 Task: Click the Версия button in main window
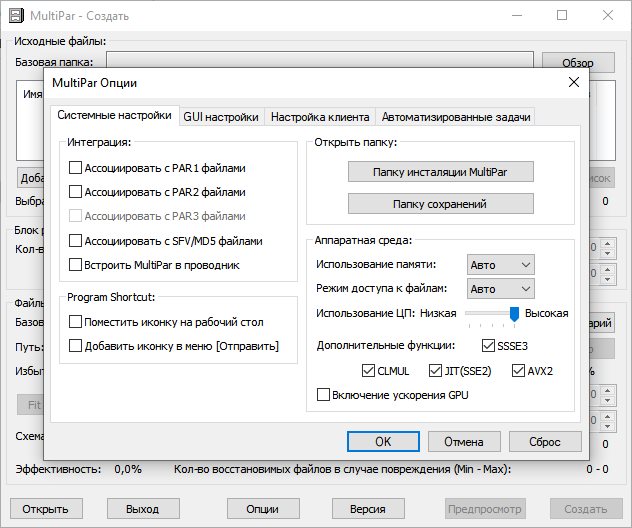[x=368, y=509]
